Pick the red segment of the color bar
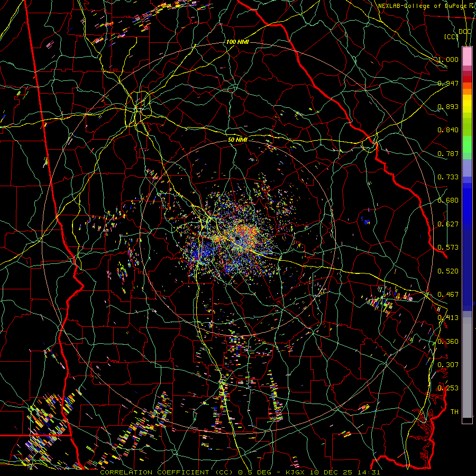This screenshot has height=476, width=476. (467, 79)
